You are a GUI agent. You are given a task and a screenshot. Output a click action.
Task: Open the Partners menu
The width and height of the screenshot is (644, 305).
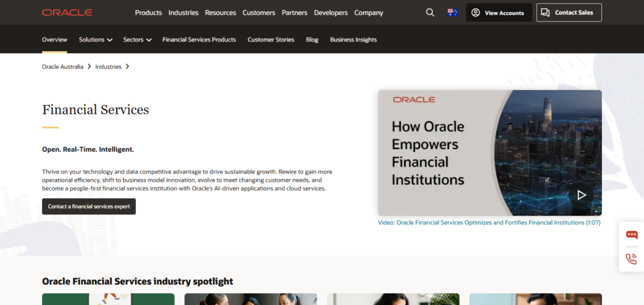tap(294, 13)
